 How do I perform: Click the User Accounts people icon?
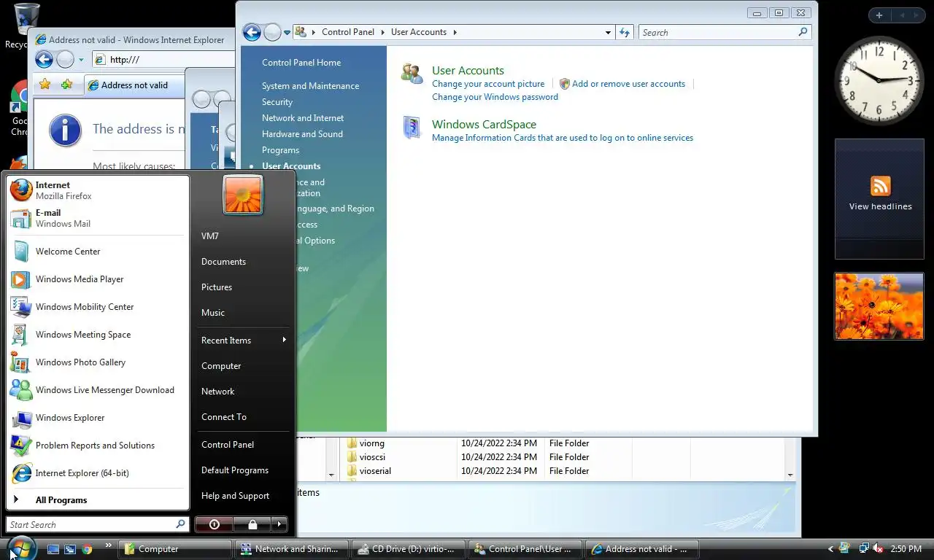tap(412, 74)
